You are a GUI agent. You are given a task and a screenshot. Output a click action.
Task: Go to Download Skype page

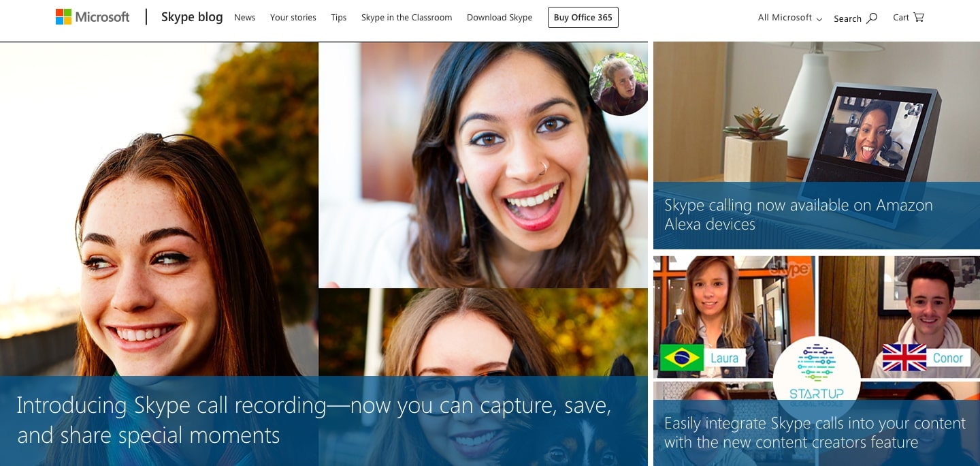pos(500,18)
